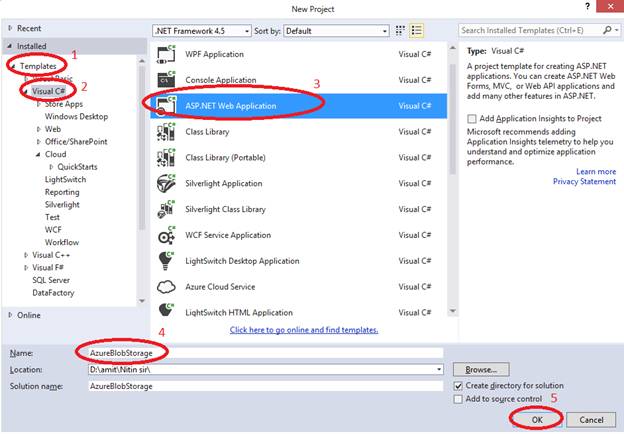Image resolution: width=624 pixels, height=434 pixels.
Task: Click the Azure Cloud Service cloud icon
Action: point(166,287)
